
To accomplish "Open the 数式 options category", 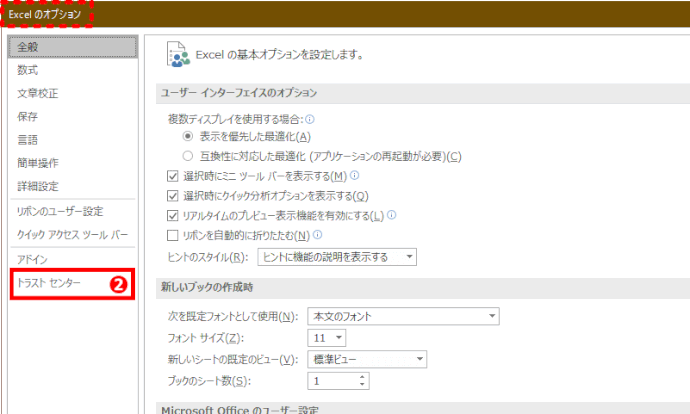I will [28, 70].
